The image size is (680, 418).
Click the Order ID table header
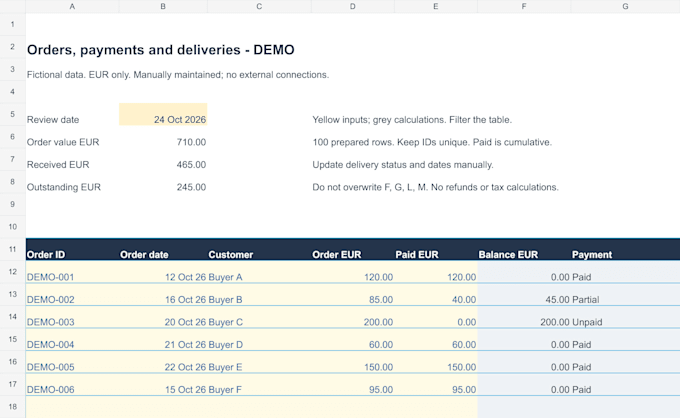coord(46,255)
